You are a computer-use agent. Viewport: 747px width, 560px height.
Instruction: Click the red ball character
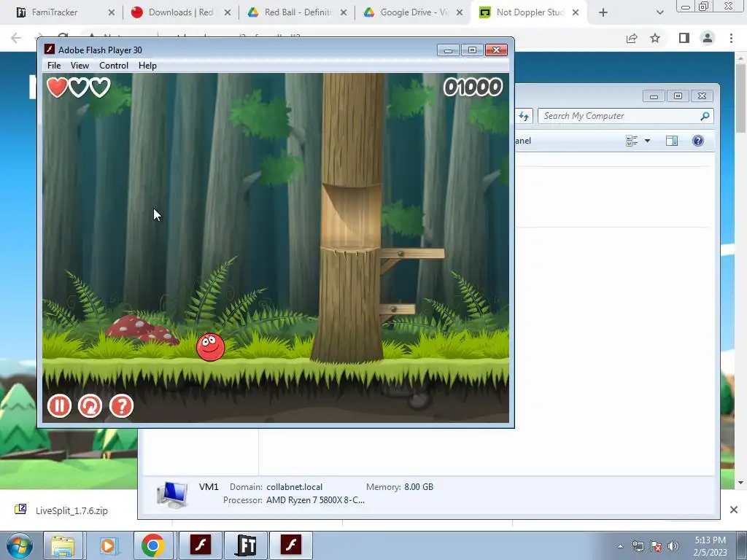(x=211, y=346)
